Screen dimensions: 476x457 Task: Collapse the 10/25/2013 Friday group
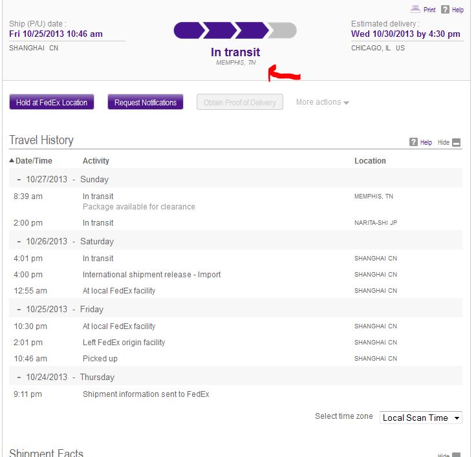(19, 310)
